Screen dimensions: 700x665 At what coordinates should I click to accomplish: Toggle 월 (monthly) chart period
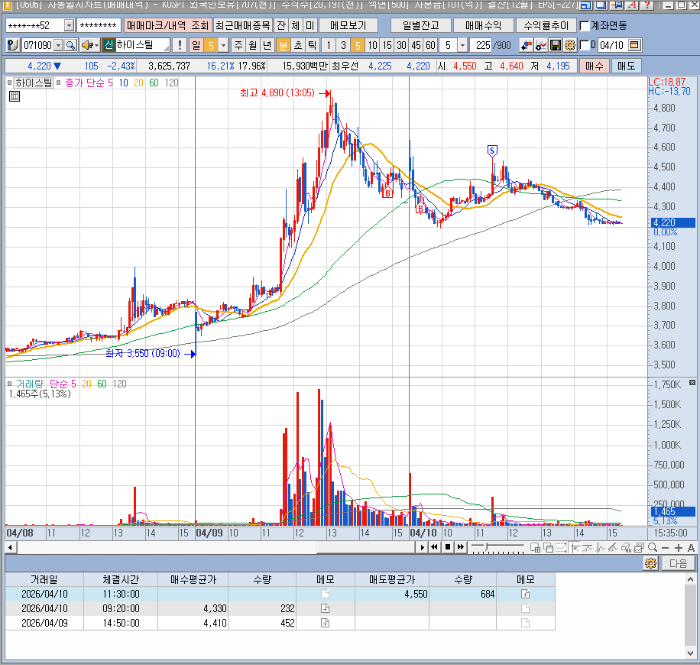click(253, 45)
